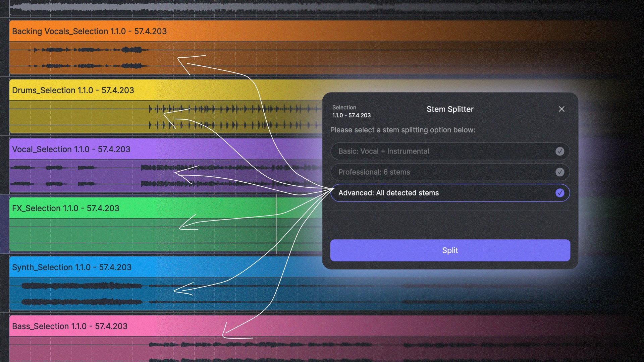Select the Synth_Selection clip header

(x=72, y=267)
